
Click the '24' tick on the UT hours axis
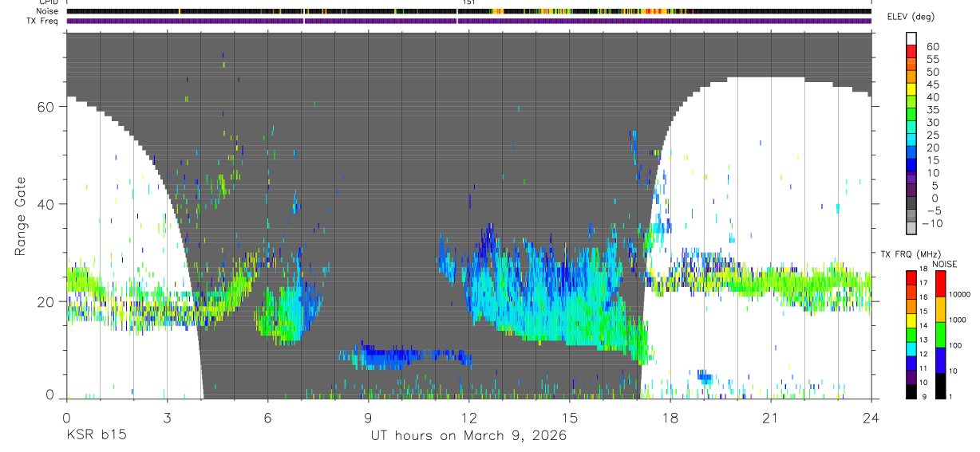point(871,417)
